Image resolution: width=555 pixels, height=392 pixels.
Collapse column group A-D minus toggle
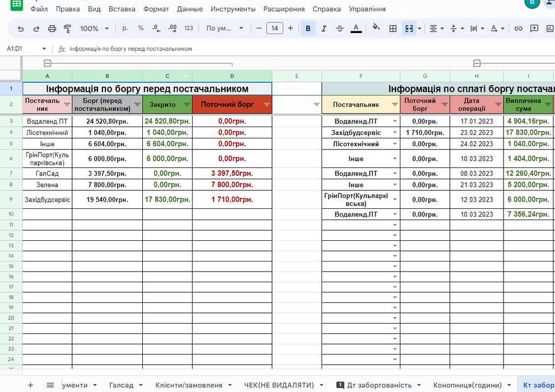pyautogui.click(x=48, y=63)
